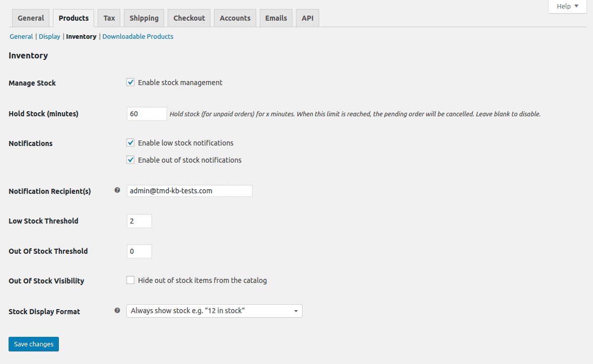Switch to the API settings tab
Screen dimensions: 593x364
[x=307, y=18]
